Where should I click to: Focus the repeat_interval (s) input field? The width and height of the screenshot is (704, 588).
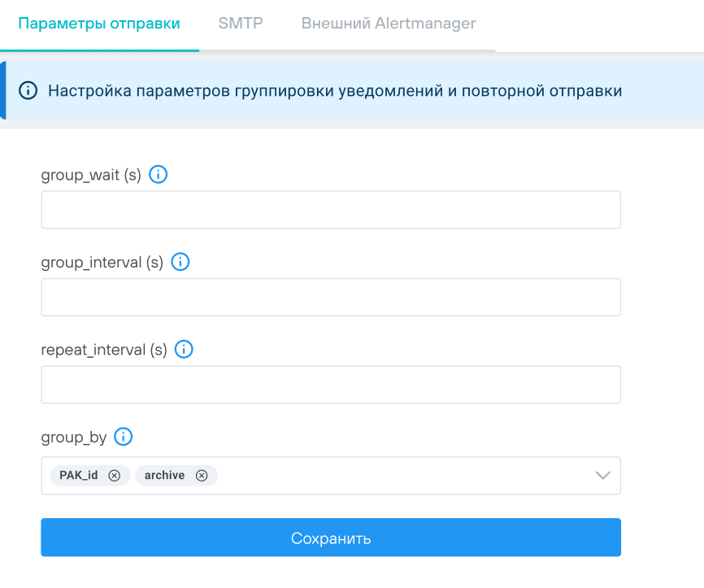coord(331,385)
